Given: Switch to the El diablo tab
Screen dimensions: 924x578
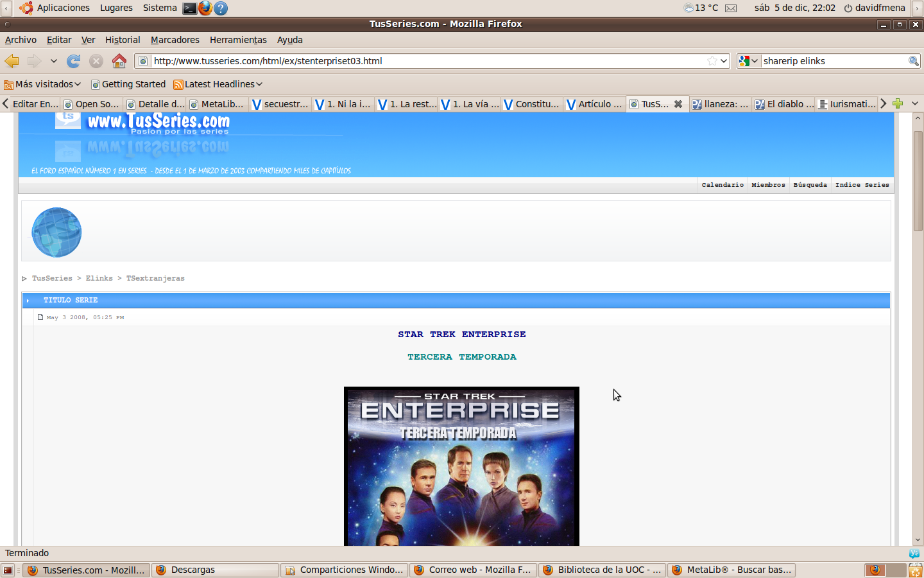Looking at the screenshot, I should [x=783, y=104].
